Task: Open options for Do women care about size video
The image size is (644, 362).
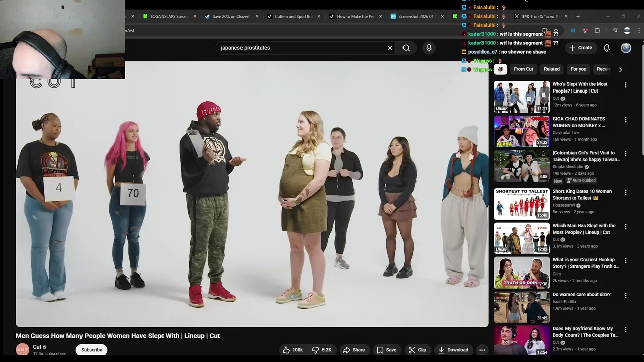Action: 626,295
